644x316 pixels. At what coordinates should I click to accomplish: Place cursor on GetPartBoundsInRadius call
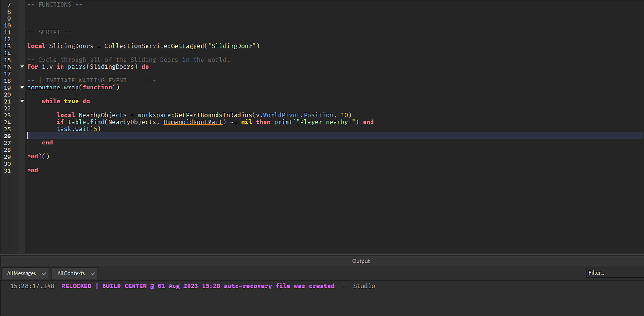pos(215,115)
